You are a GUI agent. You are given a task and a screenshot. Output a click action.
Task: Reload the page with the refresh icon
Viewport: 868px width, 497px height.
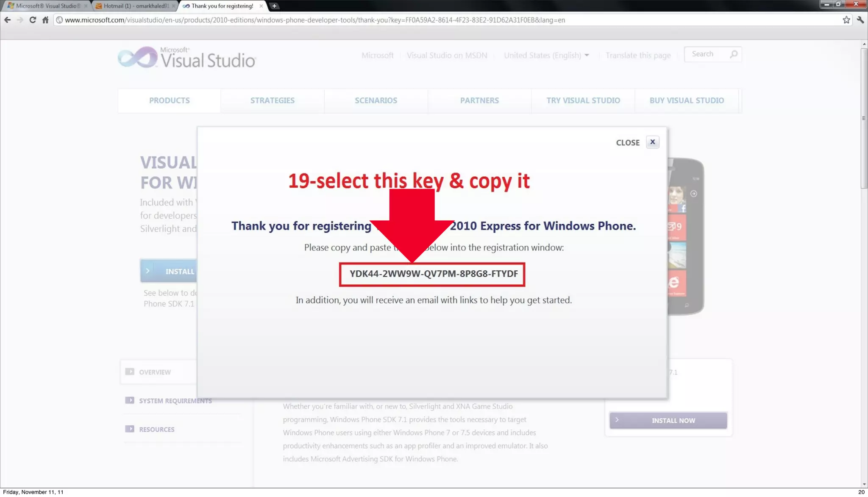(x=33, y=20)
